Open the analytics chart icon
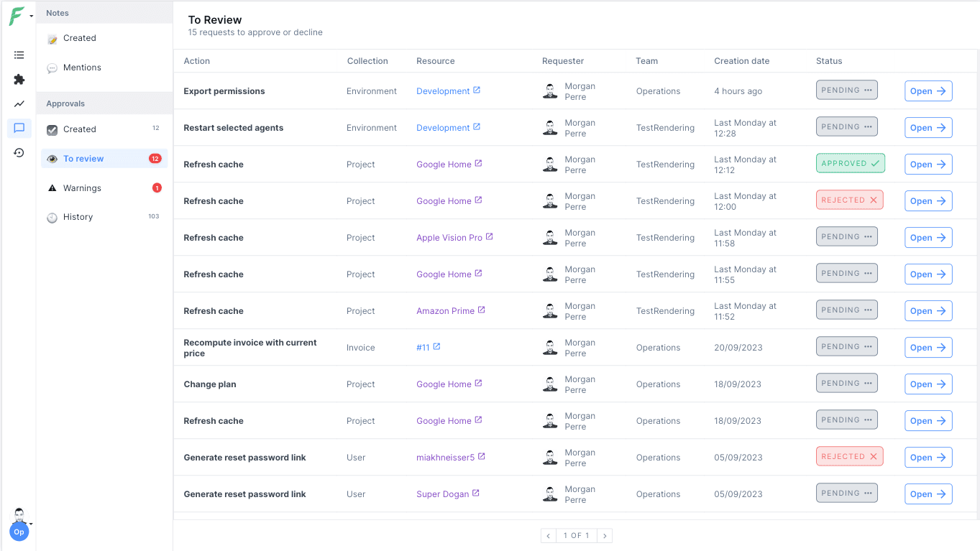The image size is (980, 551). 19,104
